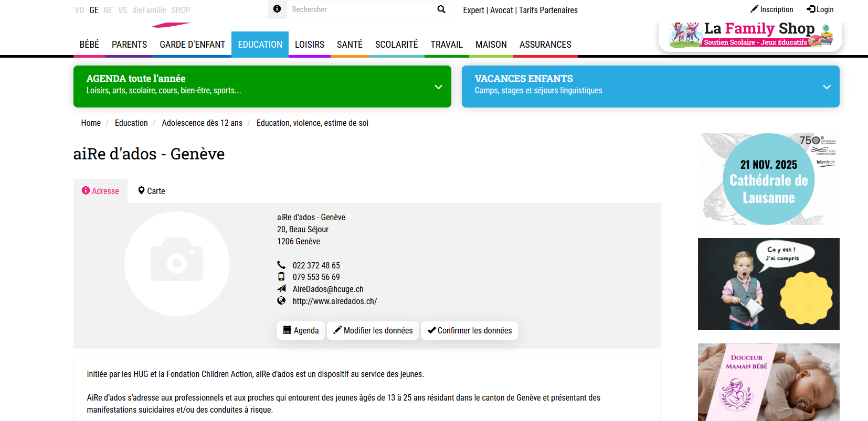Click the magnifying glass search icon

[x=441, y=9]
